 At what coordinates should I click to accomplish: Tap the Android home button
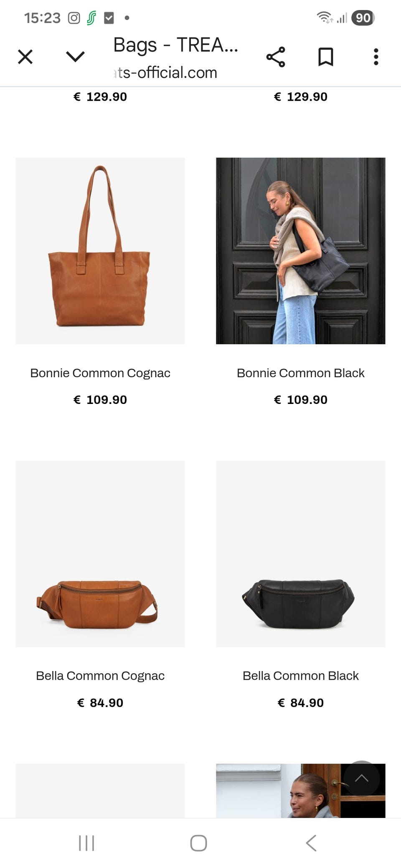click(198, 843)
